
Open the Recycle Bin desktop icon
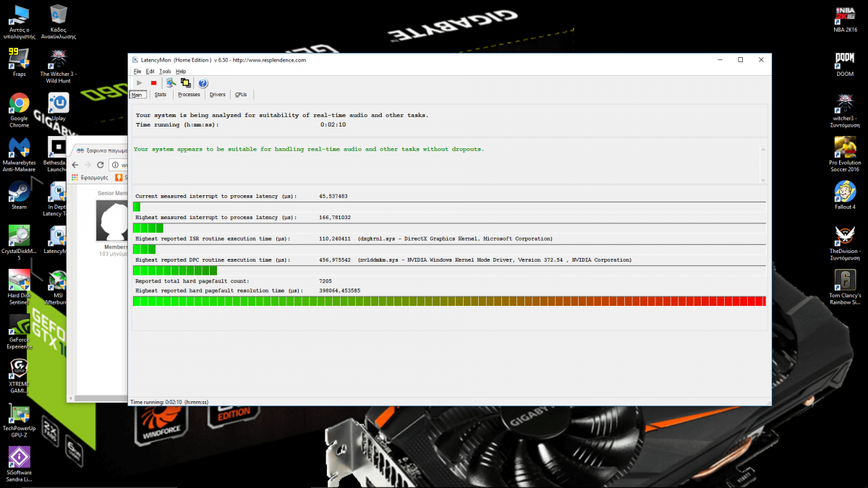point(59,22)
